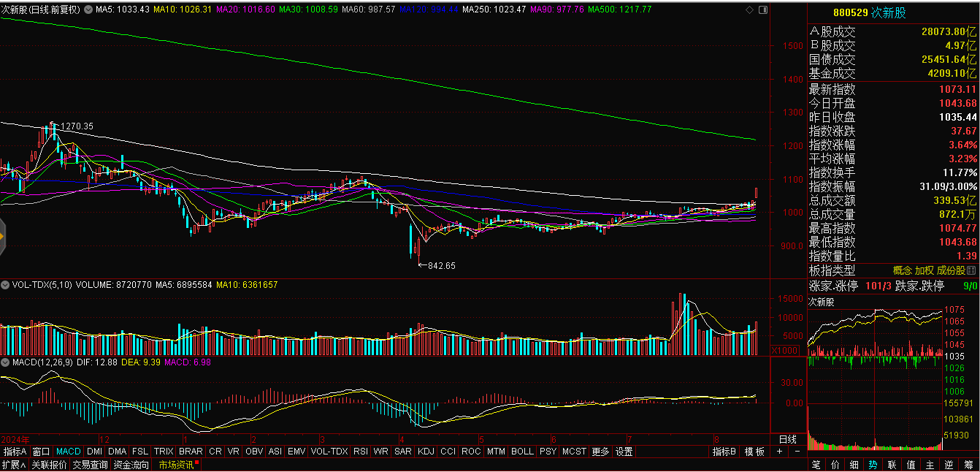
Task: Open the 资金流向 tab
Action: (131, 465)
